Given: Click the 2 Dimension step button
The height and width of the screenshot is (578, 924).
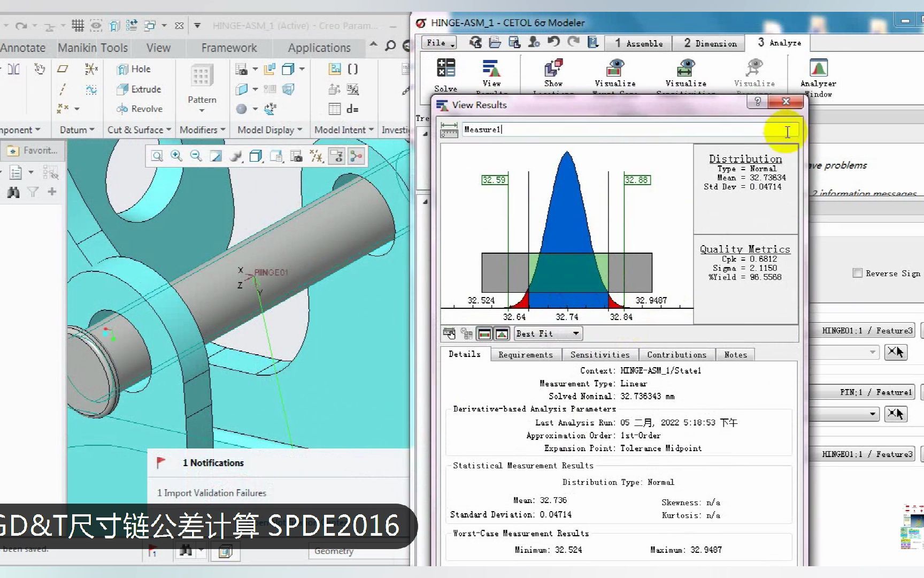Looking at the screenshot, I should 710,43.
